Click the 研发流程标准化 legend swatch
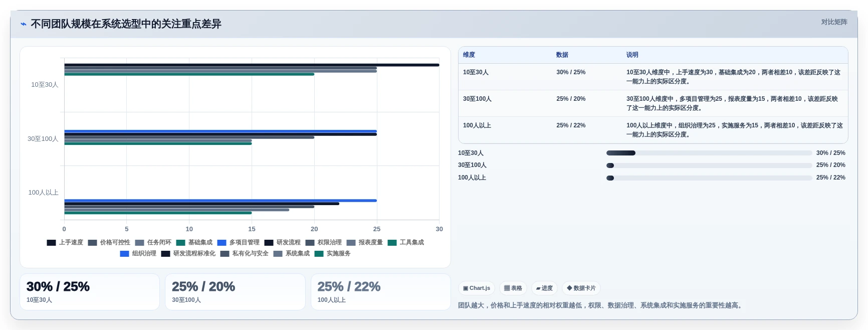The width and height of the screenshot is (868, 330). [x=165, y=254]
